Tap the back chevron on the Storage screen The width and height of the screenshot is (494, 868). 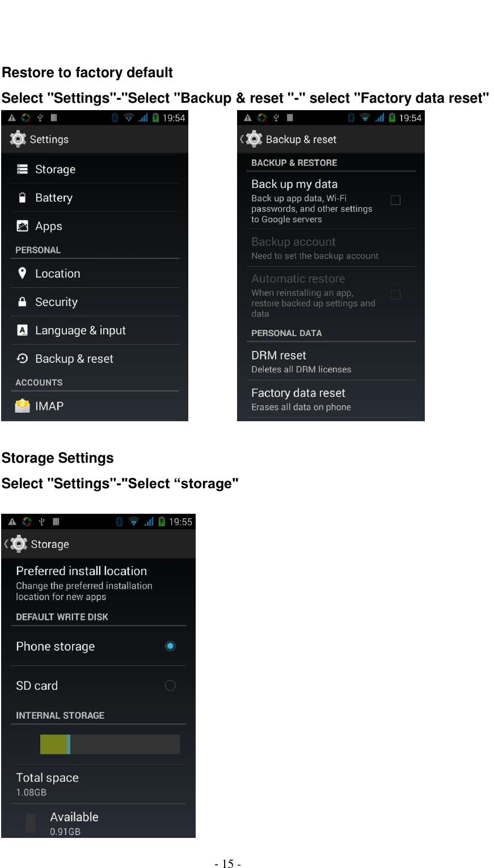click(x=6, y=543)
